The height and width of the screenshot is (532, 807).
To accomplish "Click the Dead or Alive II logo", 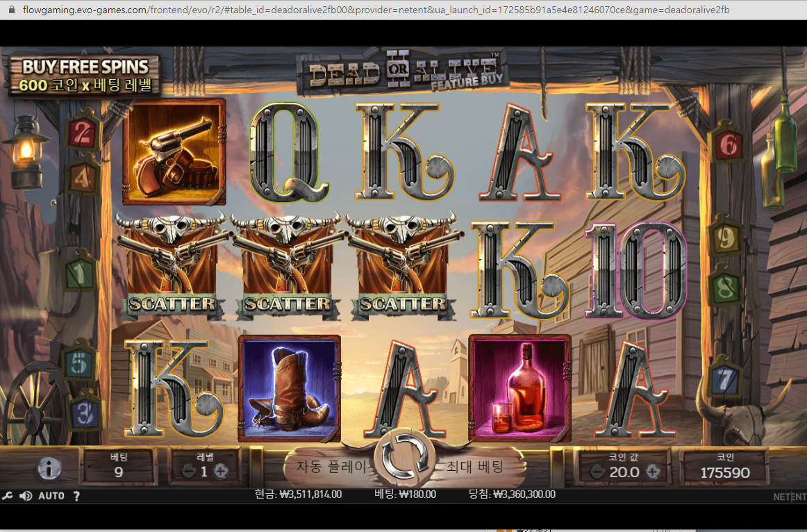I will click(403, 73).
